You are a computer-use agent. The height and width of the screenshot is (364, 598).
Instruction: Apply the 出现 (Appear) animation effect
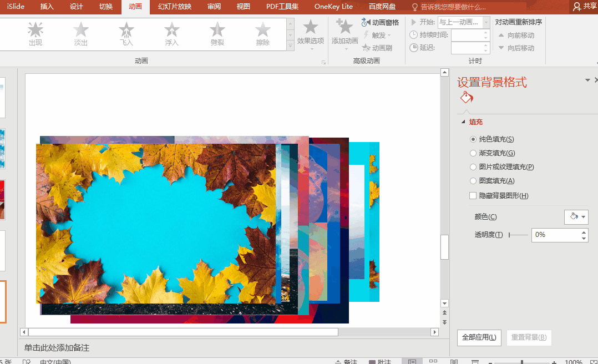coord(36,34)
